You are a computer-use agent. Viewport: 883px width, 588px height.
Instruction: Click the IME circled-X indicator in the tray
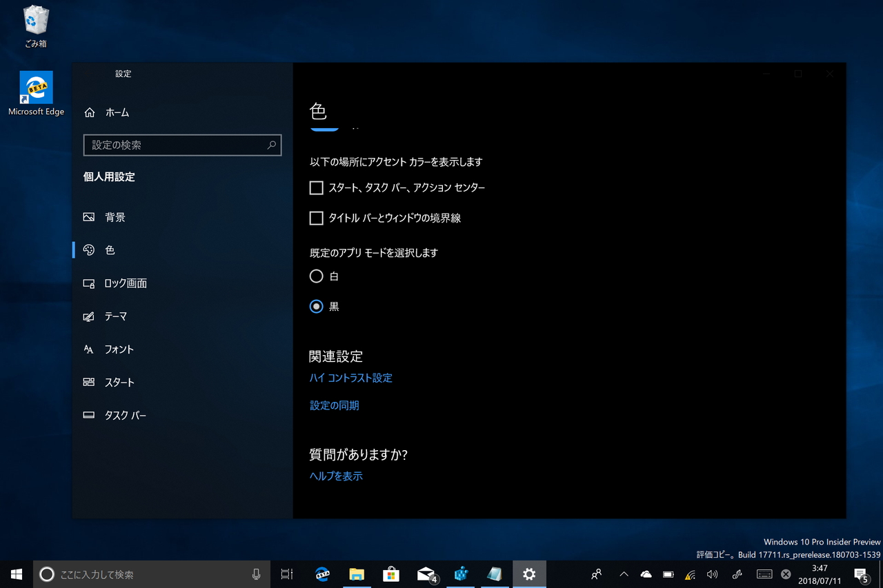pyautogui.click(x=786, y=574)
